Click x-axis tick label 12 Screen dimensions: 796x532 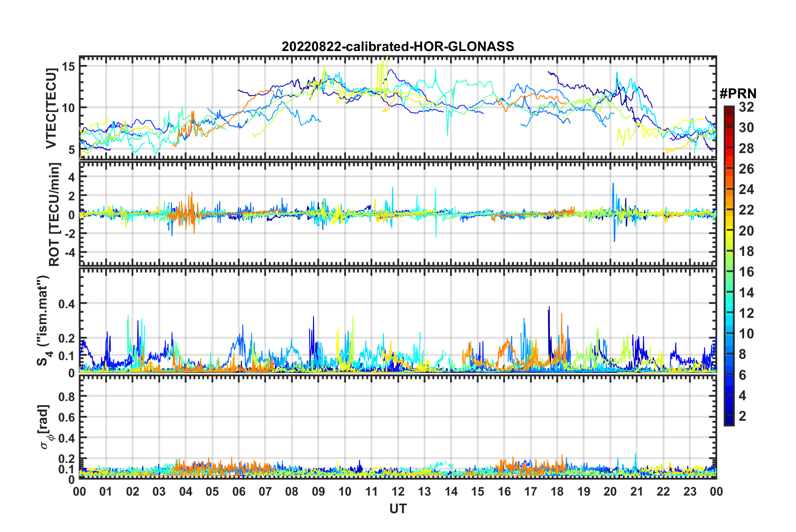(x=398, y=491)
